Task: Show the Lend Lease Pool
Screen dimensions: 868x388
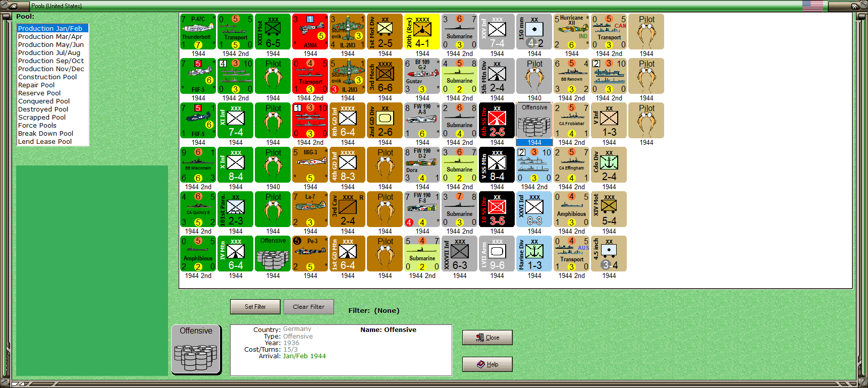Action: tap(52, 141)
